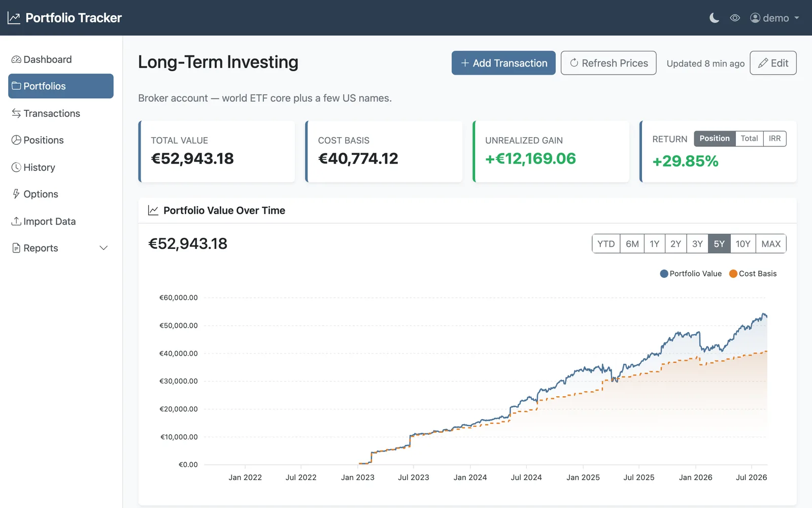The image size is (812, 508).
Task: Select the 5Y chart range
Action: pyautogui.click(x=719, y=244)
